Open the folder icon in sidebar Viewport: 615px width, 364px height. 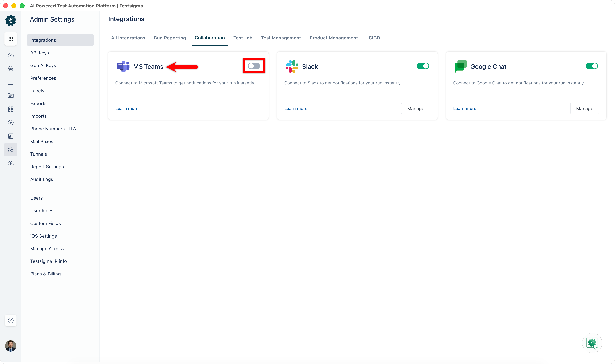pos(10,96)
